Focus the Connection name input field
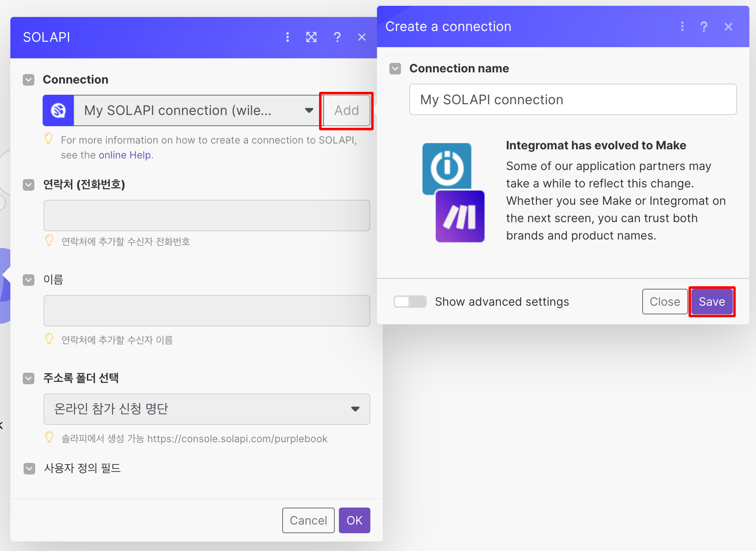 tap(573, 100)
